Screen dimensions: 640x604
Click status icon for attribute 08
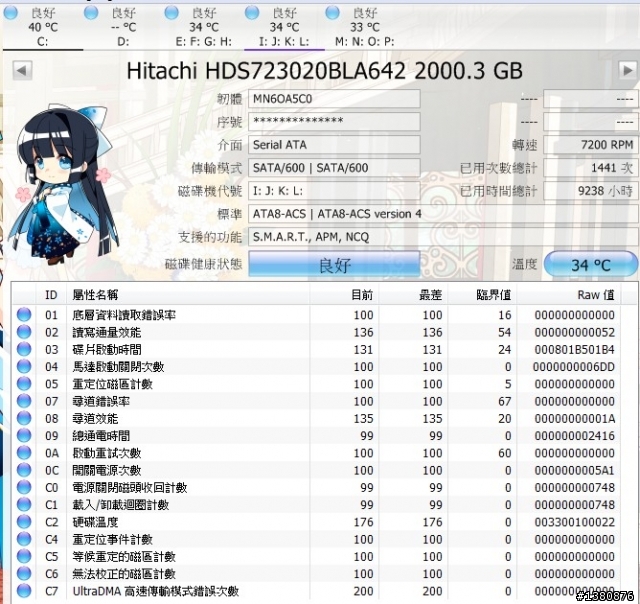[x=24, y=418]
